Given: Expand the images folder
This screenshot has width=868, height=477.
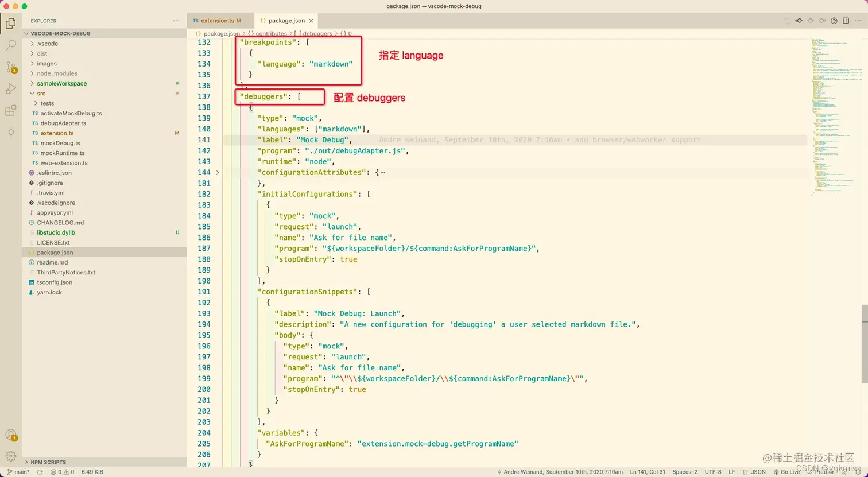Looking at the screenshot, I should [104, 64].
